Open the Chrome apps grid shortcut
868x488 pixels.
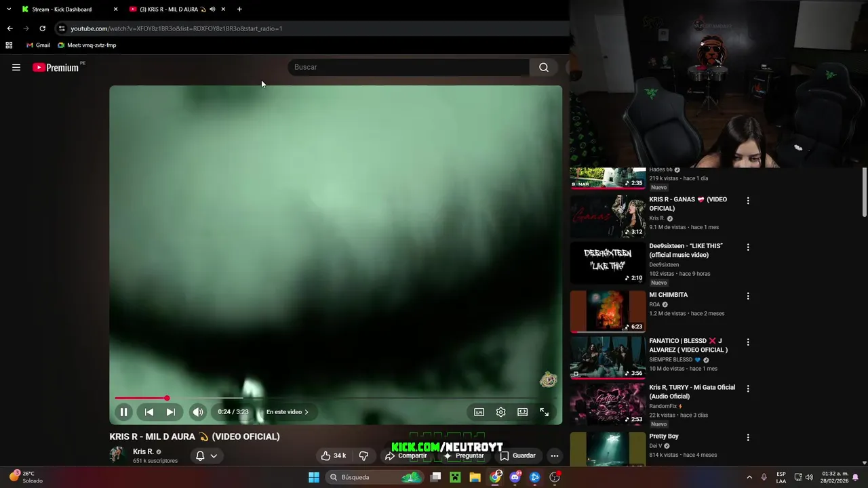coord(9,45)
